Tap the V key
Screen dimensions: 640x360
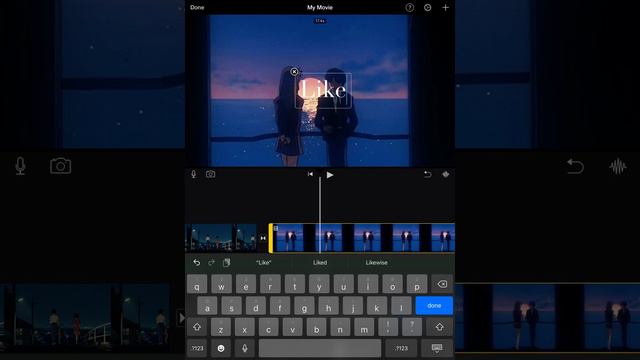click(x=293, y=327)
